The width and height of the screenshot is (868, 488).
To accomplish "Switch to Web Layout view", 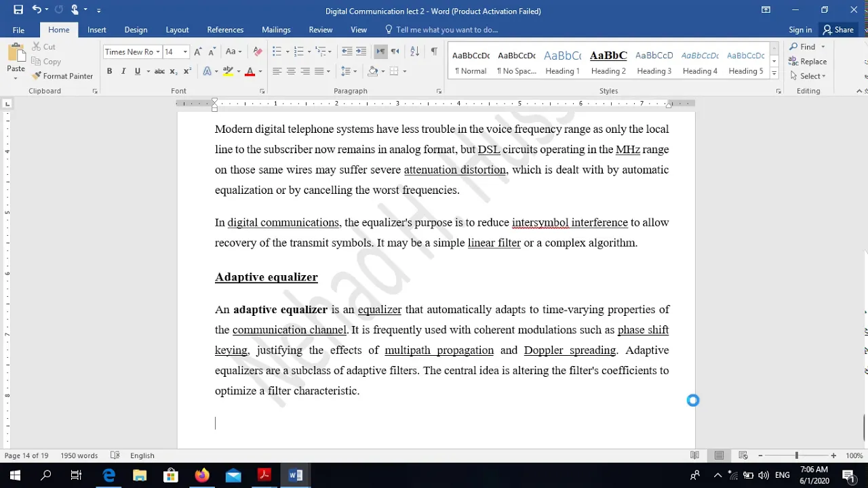I will [x=743, y=455].
